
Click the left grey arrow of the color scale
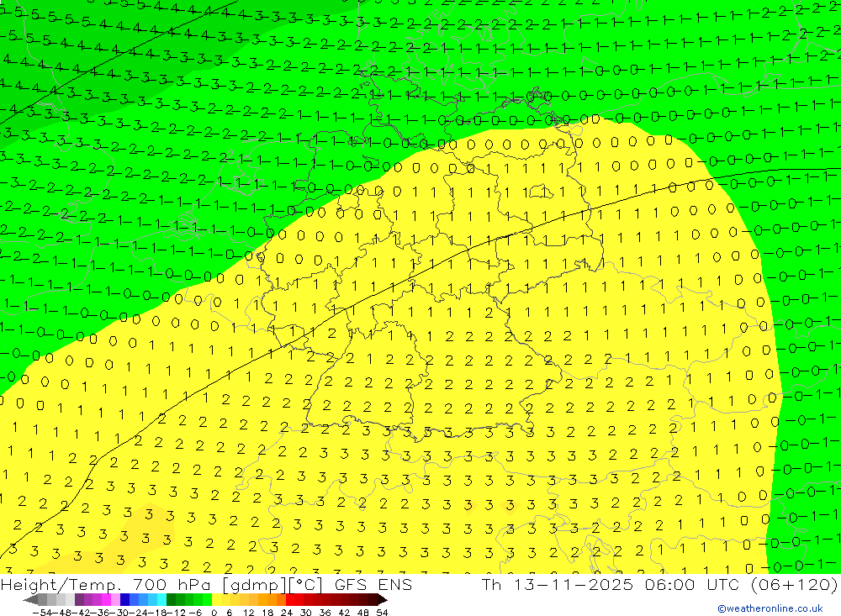[x=30, y=600]
